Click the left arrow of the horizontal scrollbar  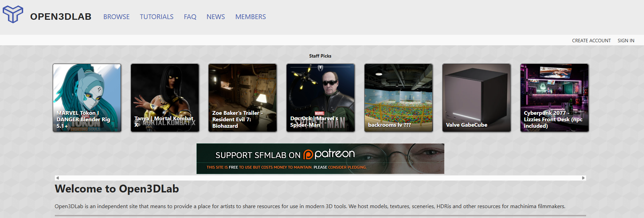pos(58,178)
